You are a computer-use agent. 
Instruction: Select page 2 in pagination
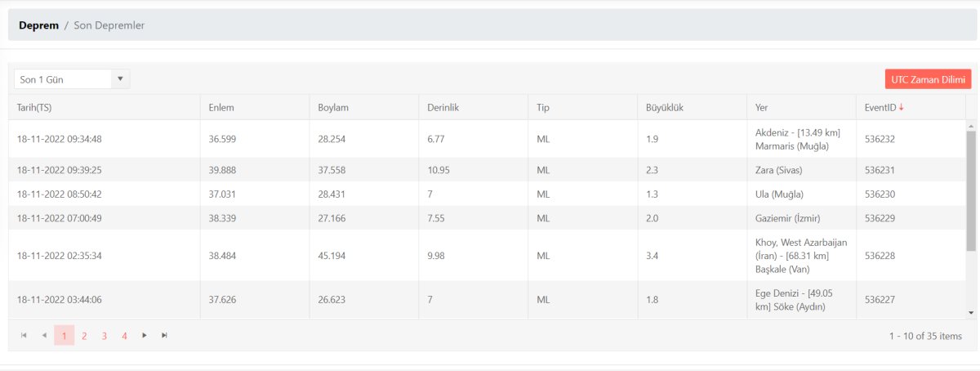(84, 335)
